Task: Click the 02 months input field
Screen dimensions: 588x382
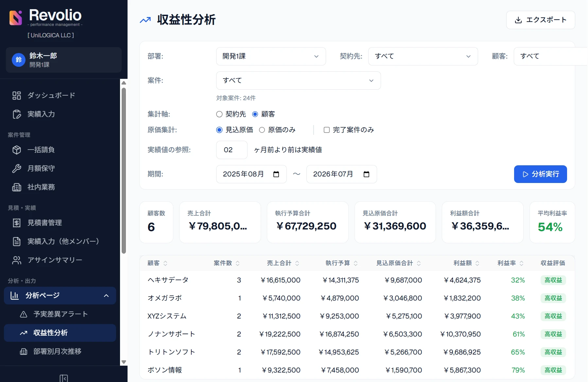Action: (232, 150)
